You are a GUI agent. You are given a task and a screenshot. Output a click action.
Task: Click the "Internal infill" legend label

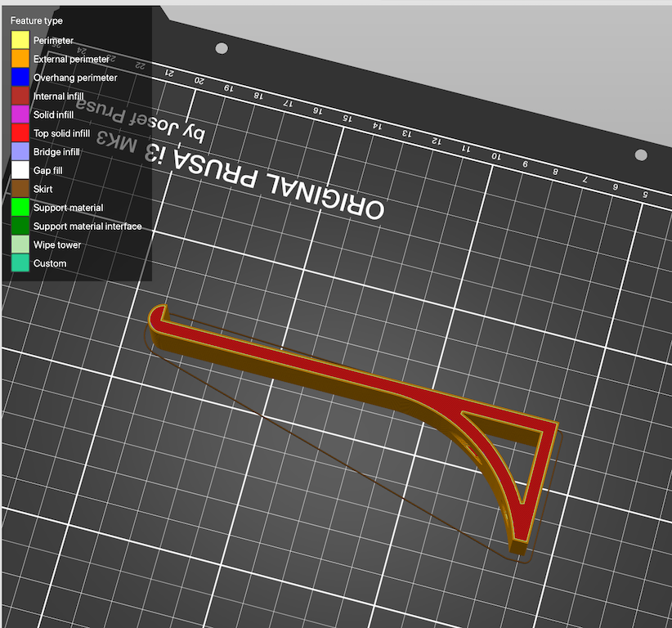(x=59, y=96)
